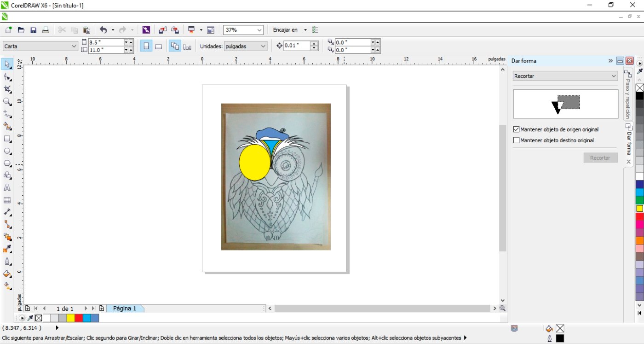The height and width of the screenshot is (344, 644).
Task: Select the Smart fill tool
Action: click(7, 126)
